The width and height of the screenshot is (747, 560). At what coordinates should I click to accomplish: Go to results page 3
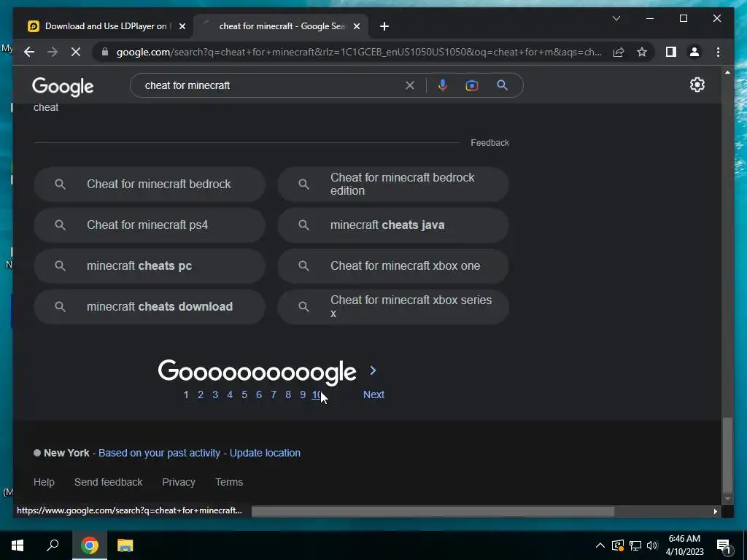point(215,394)
